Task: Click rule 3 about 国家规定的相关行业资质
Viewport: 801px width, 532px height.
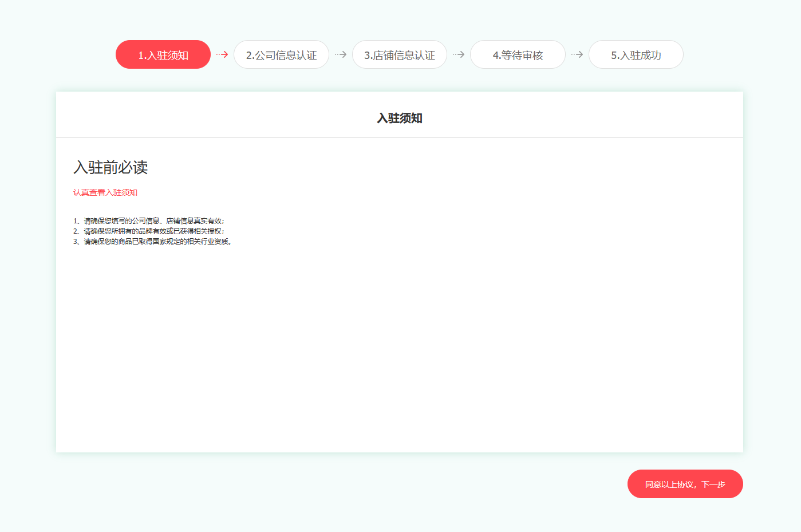Action: 152,242
